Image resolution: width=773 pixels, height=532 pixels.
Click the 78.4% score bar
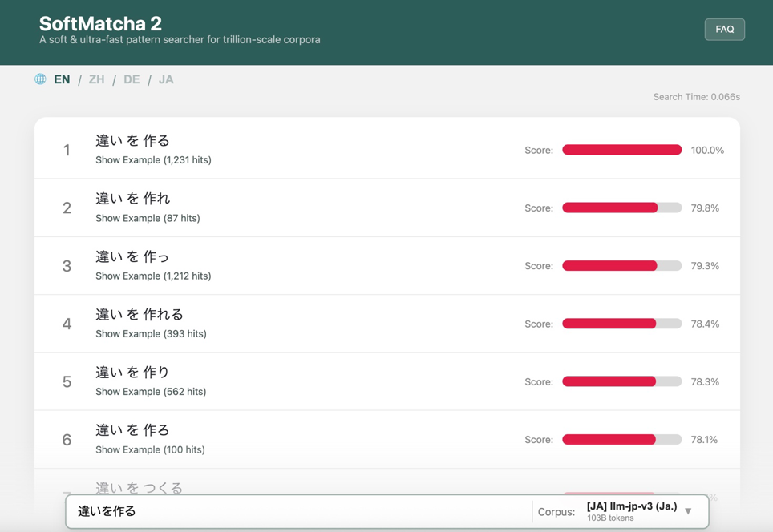622,324
